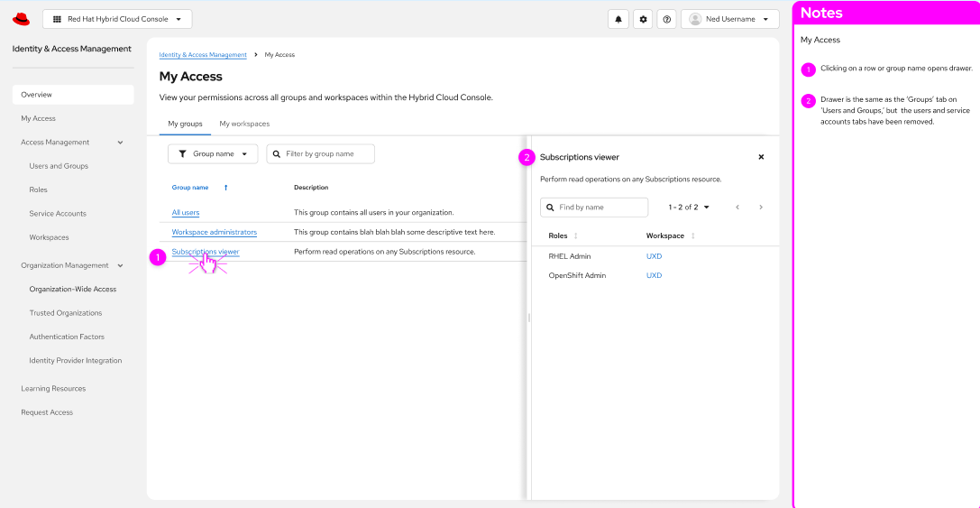The width and height of the screenshot is (980, 508).
Task: Collapse the Access Management section
Action: (x=121, y=143)
